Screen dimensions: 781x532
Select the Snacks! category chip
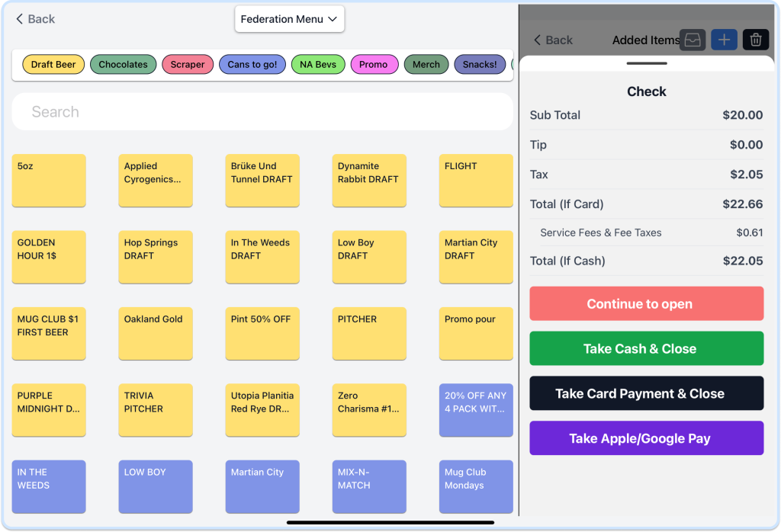click(479, 65)
